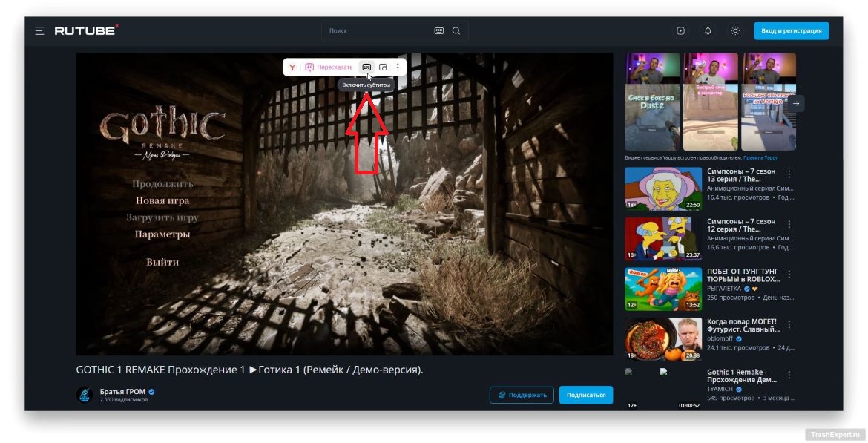Open the Dust2 Yappy short thumbnail

tap(652, 102)
